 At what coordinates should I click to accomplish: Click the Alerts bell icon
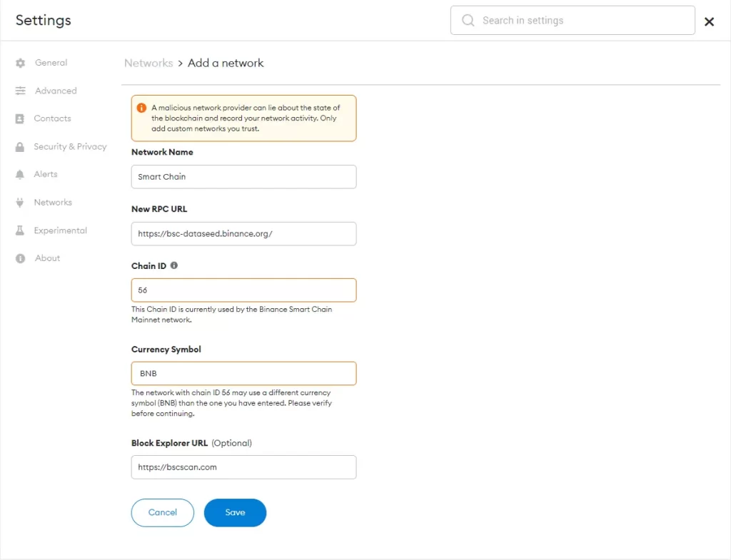[x=19, y=175]
